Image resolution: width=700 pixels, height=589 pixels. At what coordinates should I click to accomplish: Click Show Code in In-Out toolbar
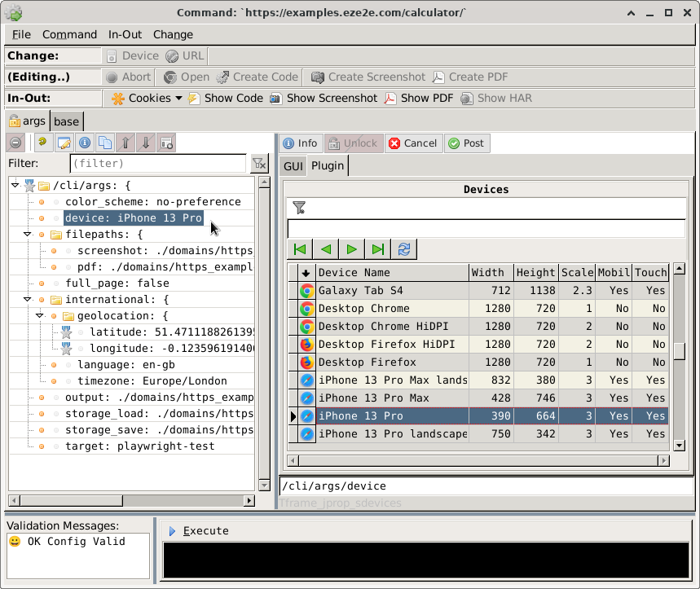pyautogui.click(x=226, y=98)
